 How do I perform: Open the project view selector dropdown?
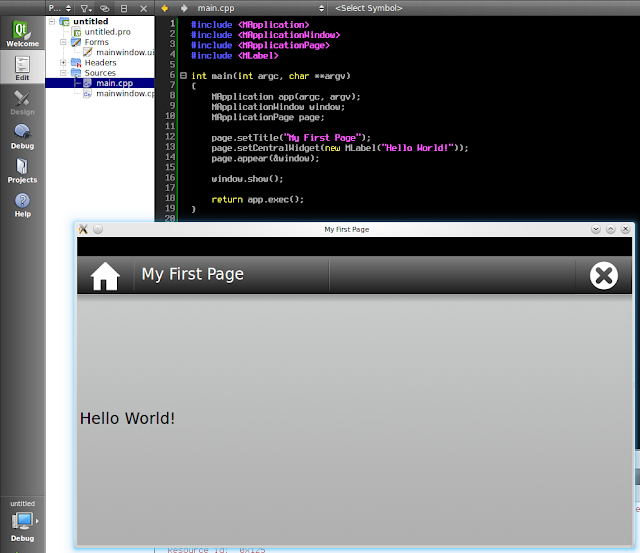pos(60,8)
